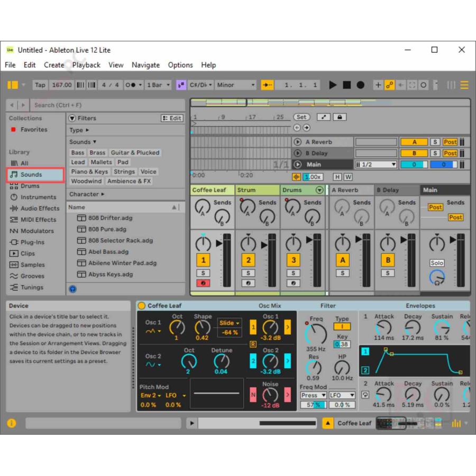
Task: Select the Plug-Ins browser category
Action: 32,242
